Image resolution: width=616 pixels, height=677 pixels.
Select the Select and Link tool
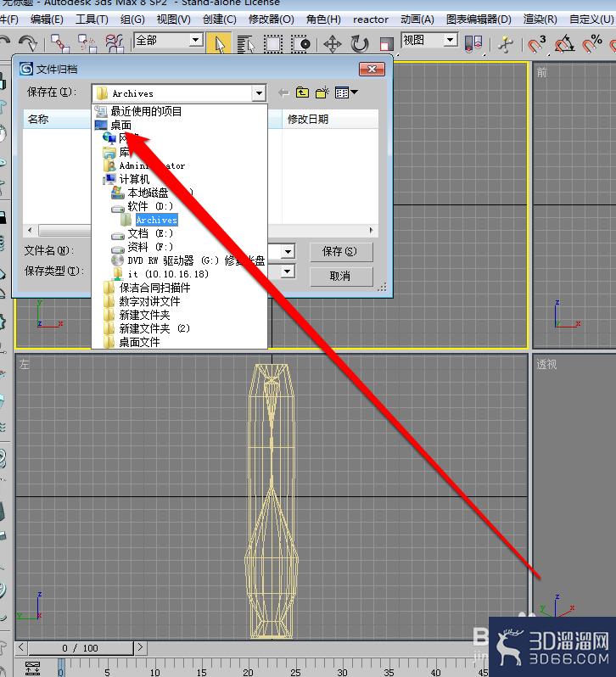(x=60, y=43)
